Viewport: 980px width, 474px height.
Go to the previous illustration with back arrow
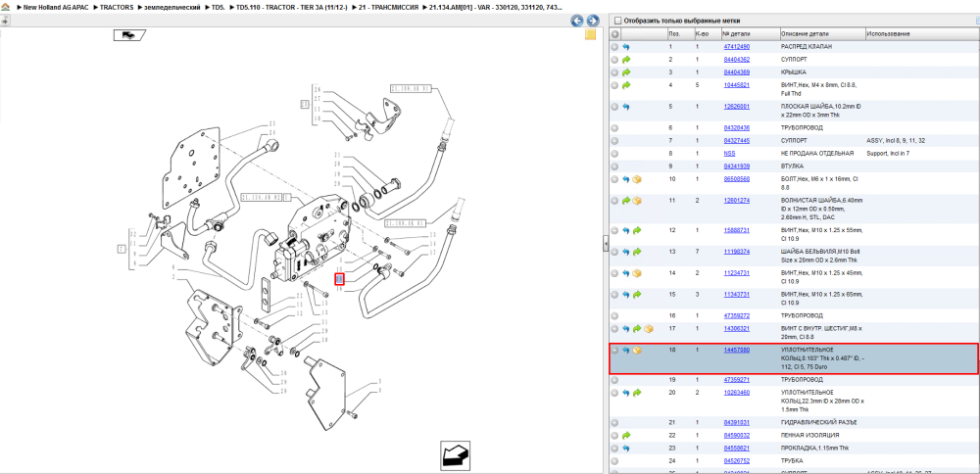[577, 21]
